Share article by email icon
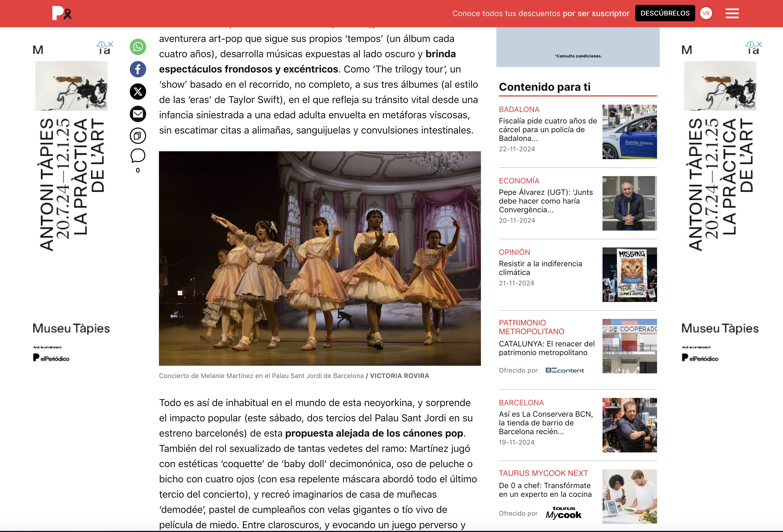This screenshot has height=532, width=783. (x=138, y=114)
